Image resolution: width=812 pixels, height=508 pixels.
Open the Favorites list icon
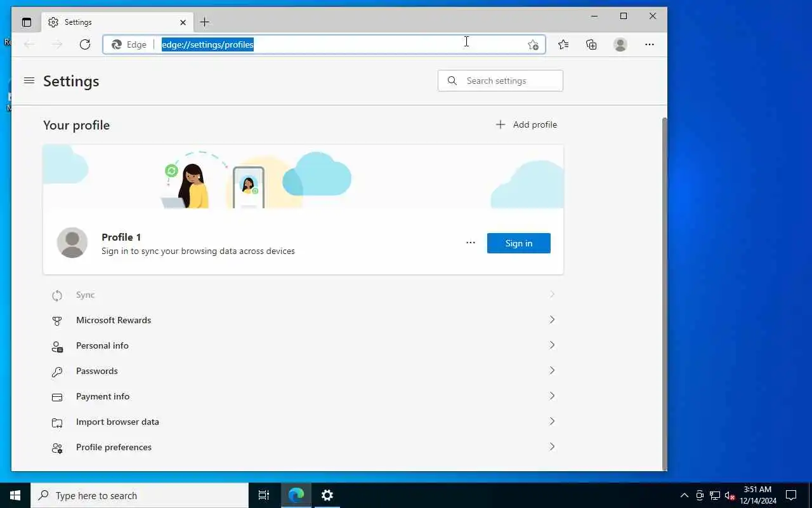563,44
